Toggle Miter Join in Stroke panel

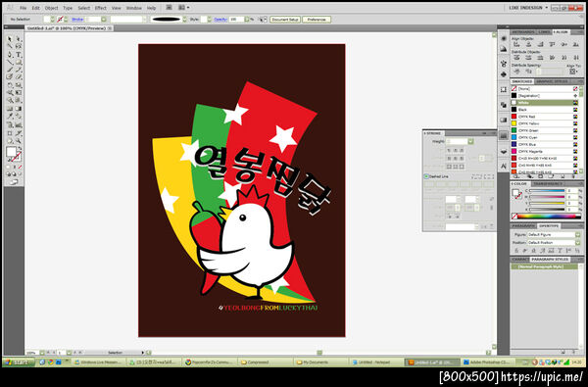pos(449,159)
